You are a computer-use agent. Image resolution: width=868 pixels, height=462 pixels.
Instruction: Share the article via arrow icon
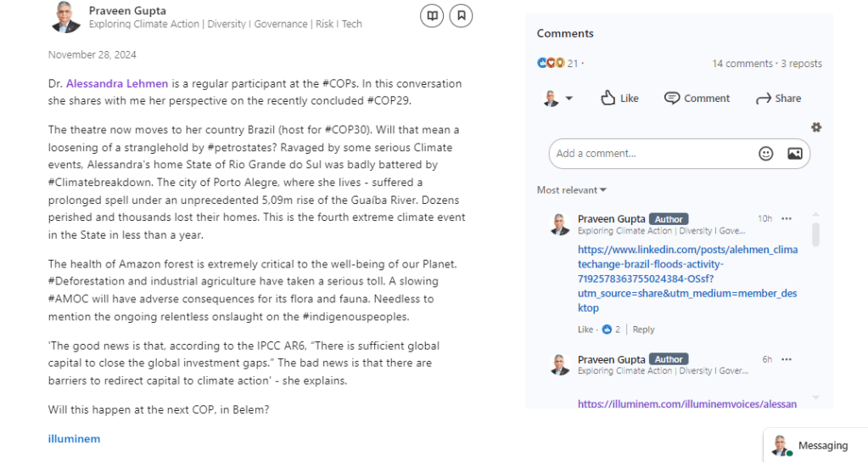pyautogui.click(x=778, y=99)
